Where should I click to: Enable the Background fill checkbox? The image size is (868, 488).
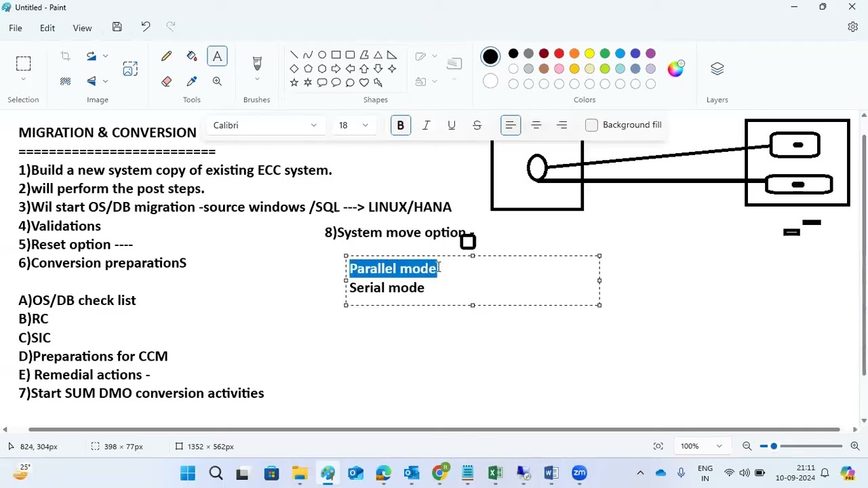[591, 125]
